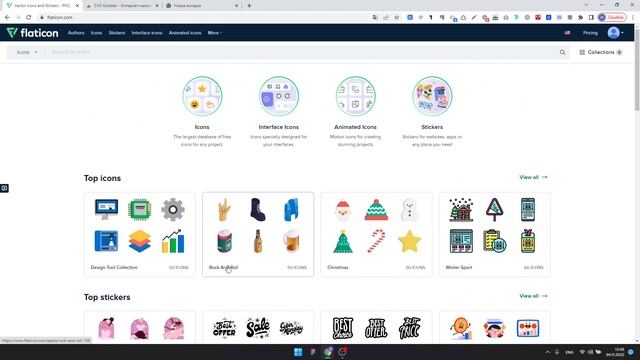Click View all beside Top stickers
The width and height of the screenshot is (640, 360).
533,296
